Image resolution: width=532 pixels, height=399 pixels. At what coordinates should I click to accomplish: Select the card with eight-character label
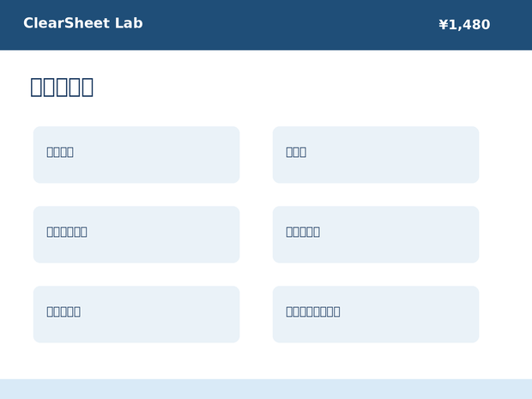click(x=376, y=314)
